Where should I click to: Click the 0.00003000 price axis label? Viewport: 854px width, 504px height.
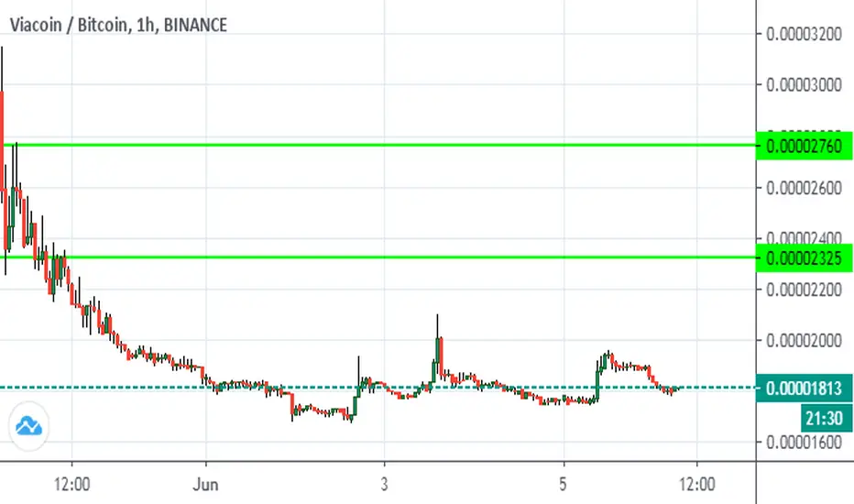(x=804, y=85)
